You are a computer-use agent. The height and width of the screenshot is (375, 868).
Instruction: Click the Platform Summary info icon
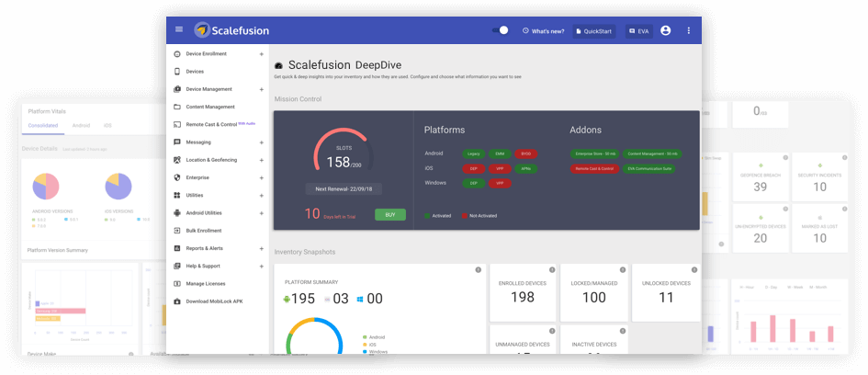[x=479, y=270]
